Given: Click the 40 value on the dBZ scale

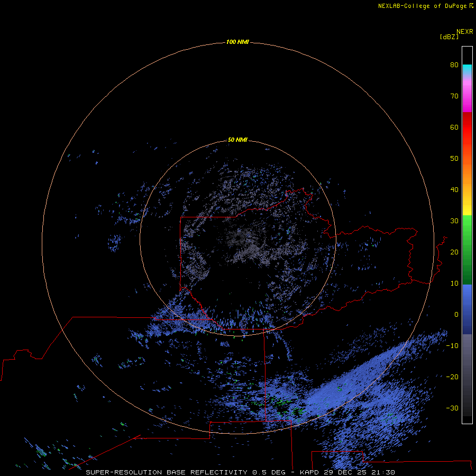Looking at the screenshot, I should pyautogui.click(x=454, y=190).
